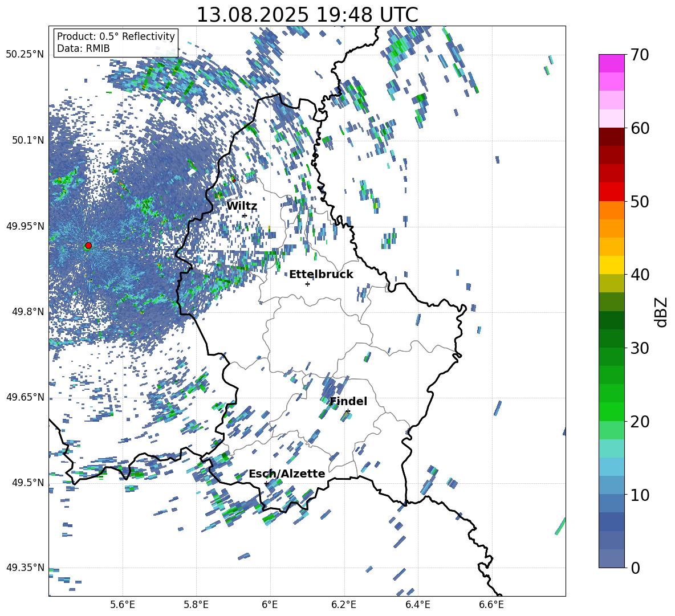Click the 50 dBZ colorbar tick label

tap(640, 202)
